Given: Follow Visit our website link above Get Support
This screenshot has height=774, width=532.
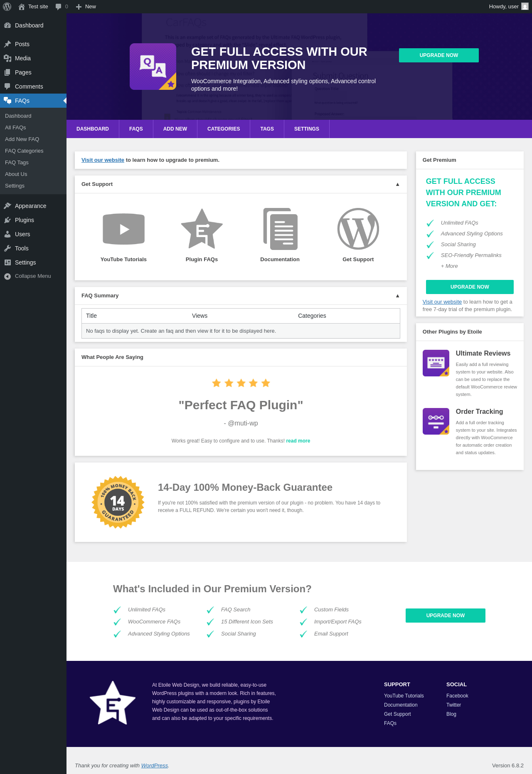Looking at the screenshot, I should point(103,160).
